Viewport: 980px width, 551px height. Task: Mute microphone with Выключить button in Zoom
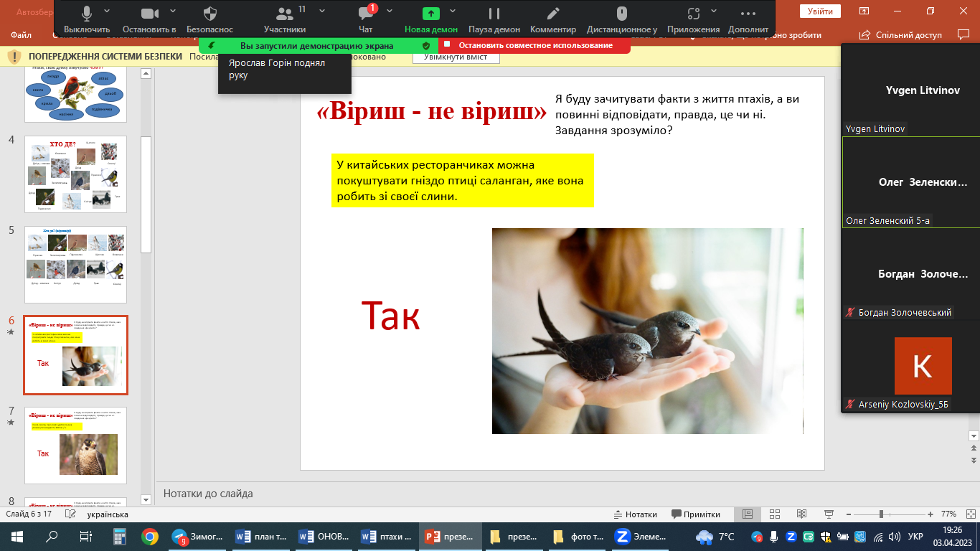tap(87, 19)
